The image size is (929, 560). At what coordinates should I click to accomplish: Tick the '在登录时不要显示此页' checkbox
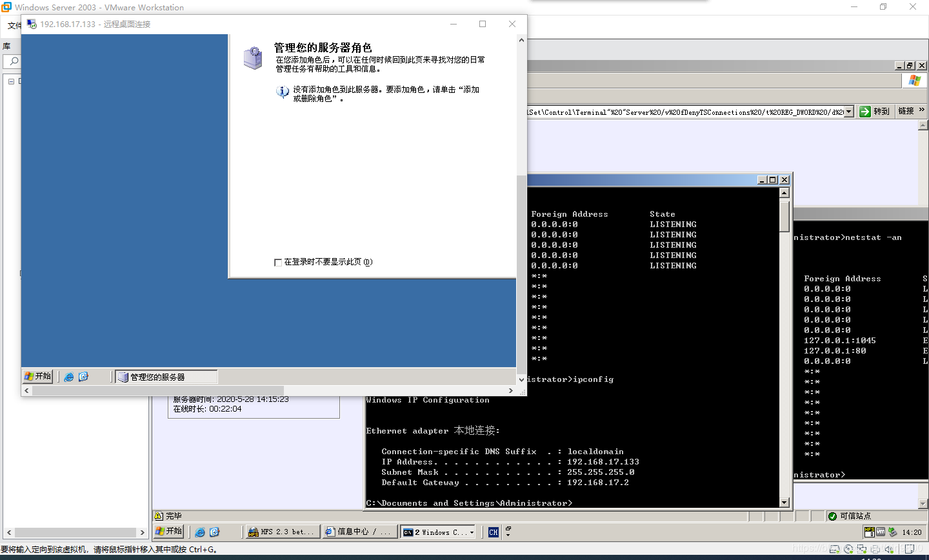click(x=278, y=262)
